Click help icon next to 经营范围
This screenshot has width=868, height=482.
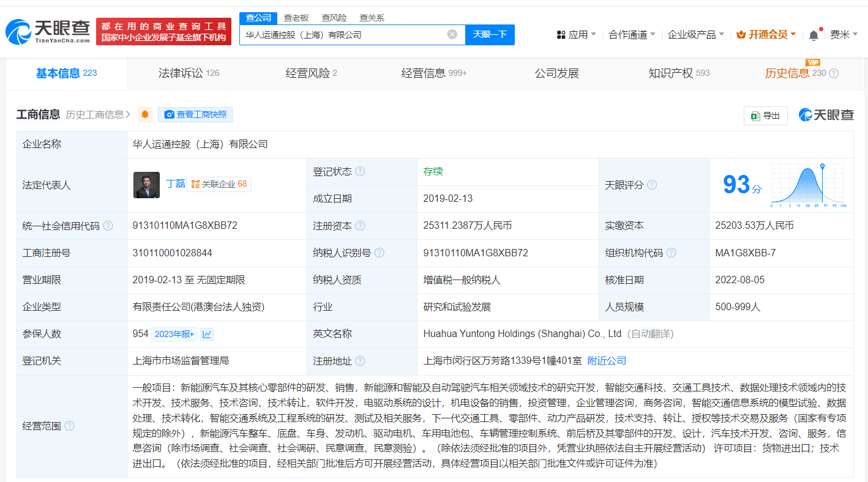pyautogui.click(x=69, y=426)
